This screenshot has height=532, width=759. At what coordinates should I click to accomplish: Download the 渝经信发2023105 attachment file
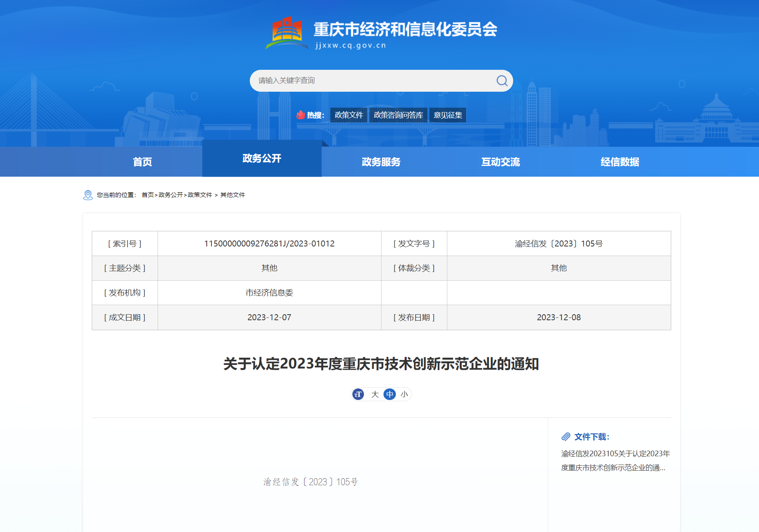pyautogui.click(x=615, y=461)
